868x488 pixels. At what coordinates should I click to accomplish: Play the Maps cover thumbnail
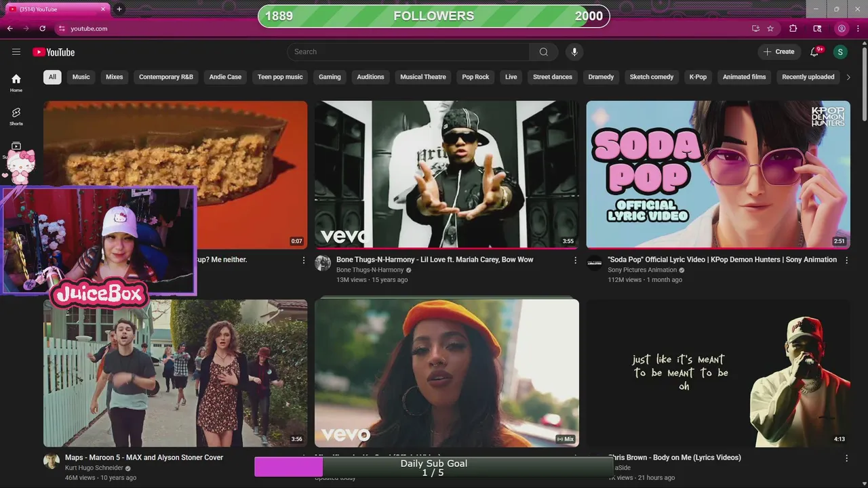point(176,373)
